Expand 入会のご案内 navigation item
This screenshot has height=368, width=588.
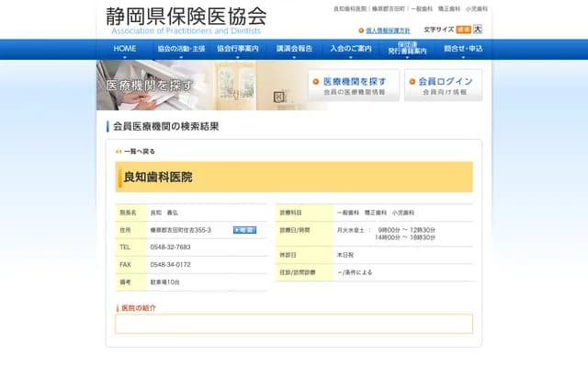point(351,48)
